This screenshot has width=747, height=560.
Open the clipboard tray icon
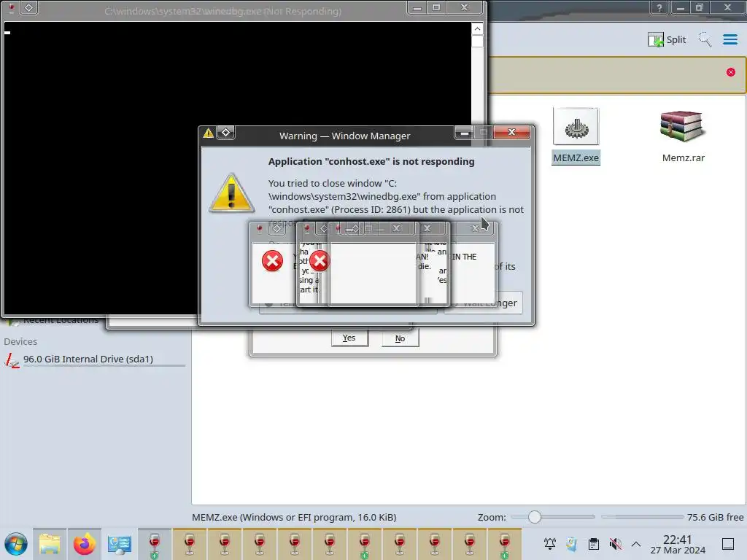tap(594, 544)
